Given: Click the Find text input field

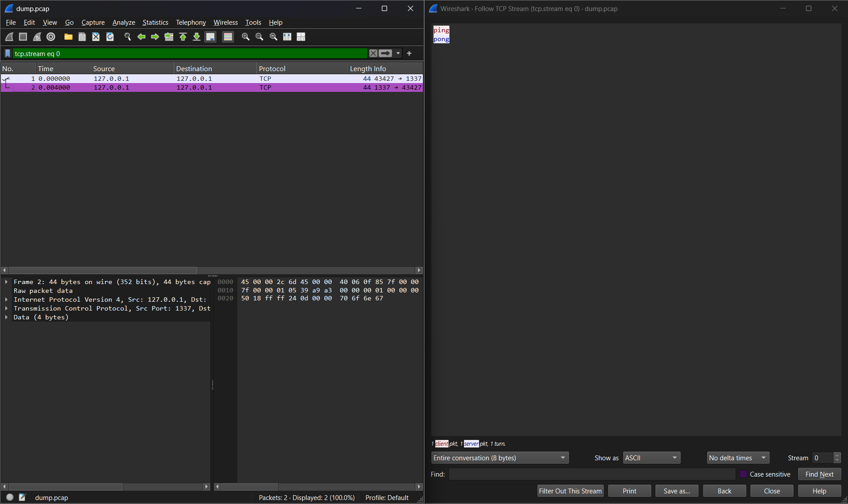Looking at the screenshot, I should click(592, 474).
